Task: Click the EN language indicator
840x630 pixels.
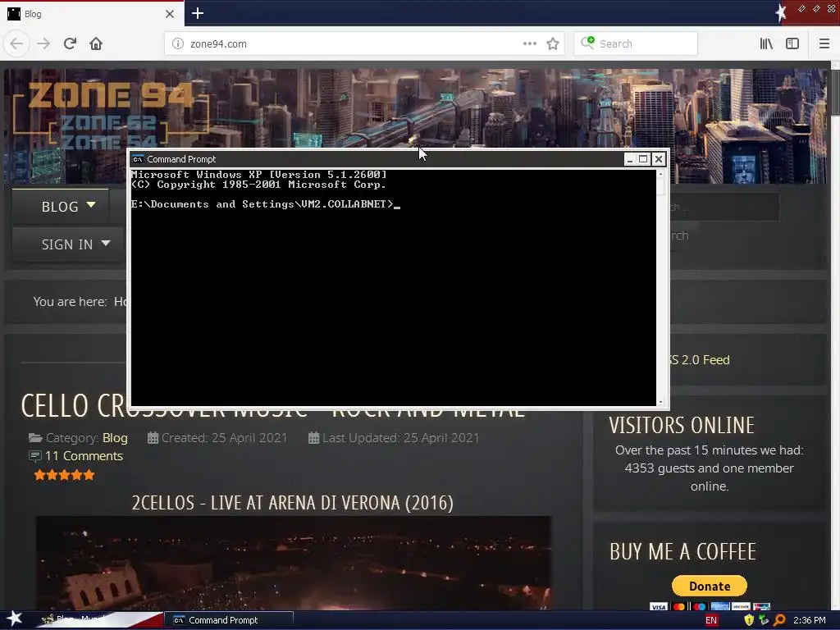Action: click(x=711, y=620)
